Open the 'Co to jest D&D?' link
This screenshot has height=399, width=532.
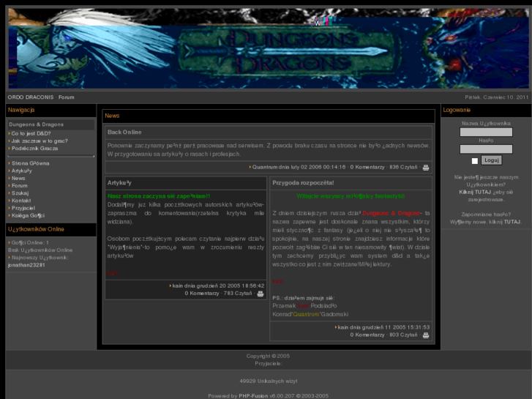[x=31, y=133]
